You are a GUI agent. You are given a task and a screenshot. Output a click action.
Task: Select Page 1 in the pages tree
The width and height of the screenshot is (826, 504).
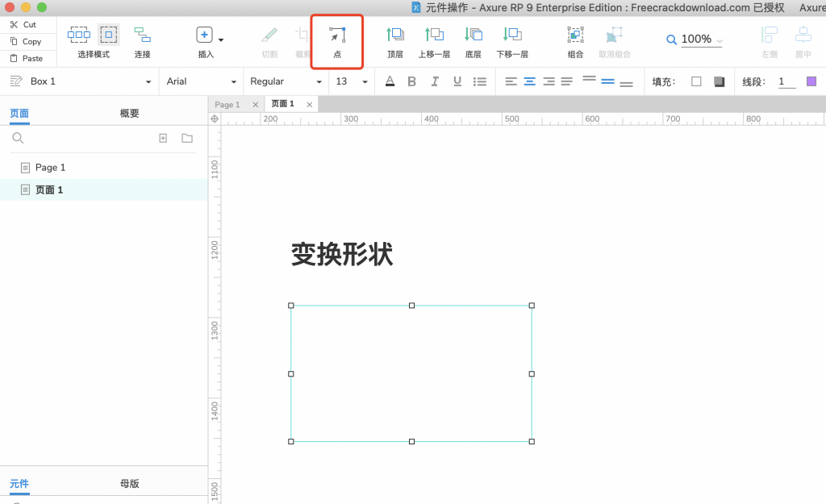tap(50, 168)
